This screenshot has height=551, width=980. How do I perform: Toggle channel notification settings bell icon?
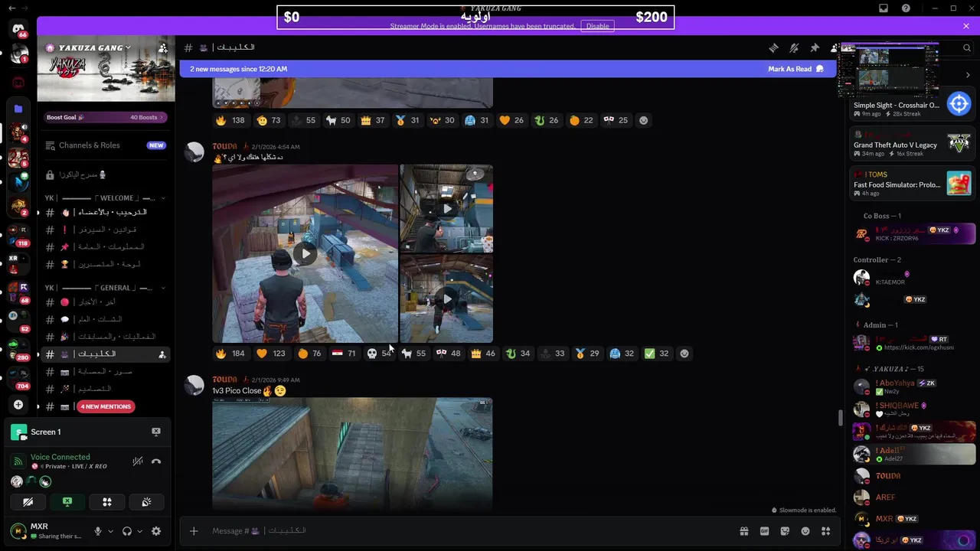coord(794,47)
